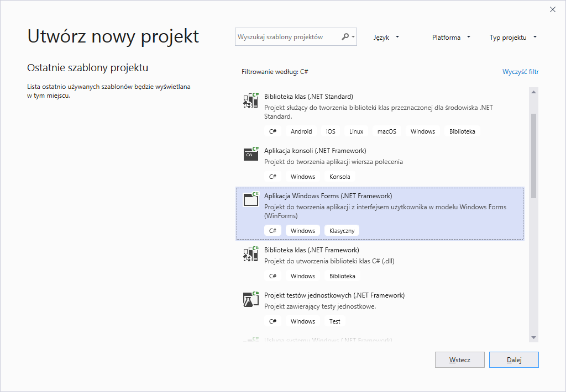Click Windows tag of Windows Forms template
The height and width of the screenshot is (392, 566).
click(x=303, y=231)
